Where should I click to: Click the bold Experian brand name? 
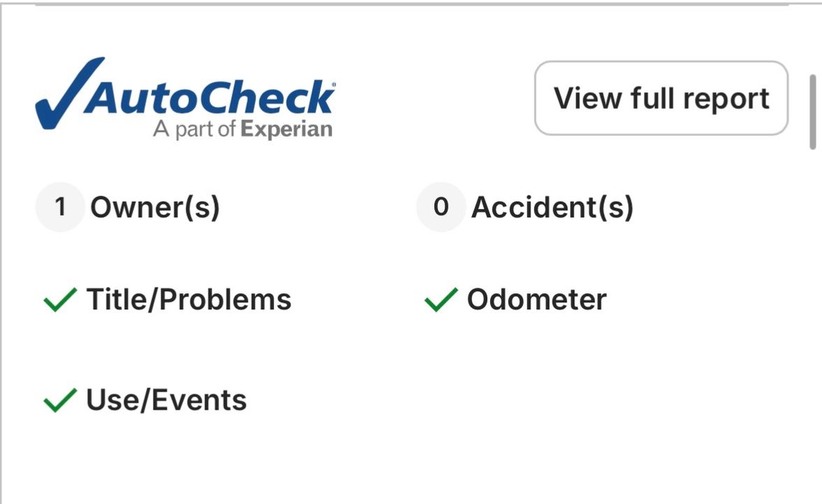click(286, 129)
